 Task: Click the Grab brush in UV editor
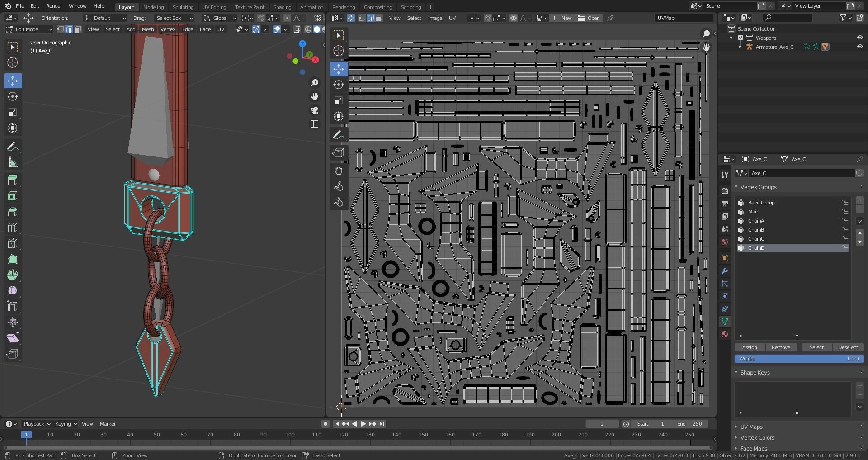(x=339, y=171)
